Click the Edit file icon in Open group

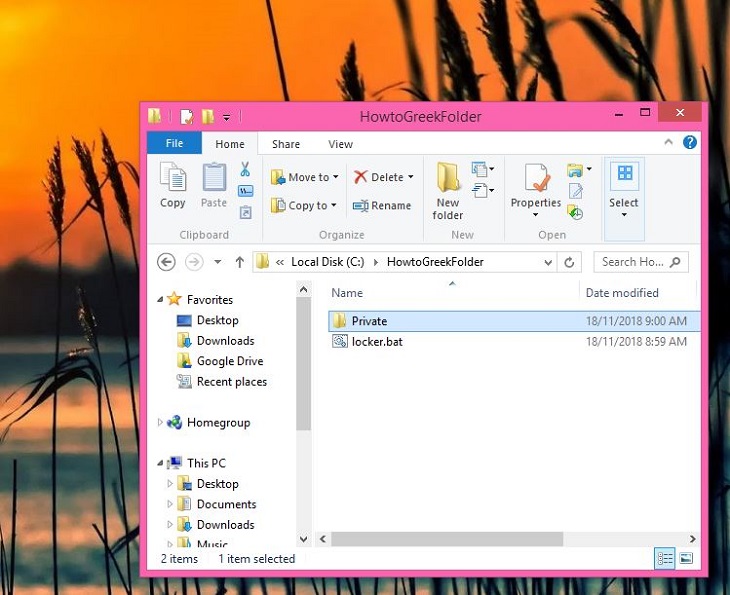pos(575,191)
